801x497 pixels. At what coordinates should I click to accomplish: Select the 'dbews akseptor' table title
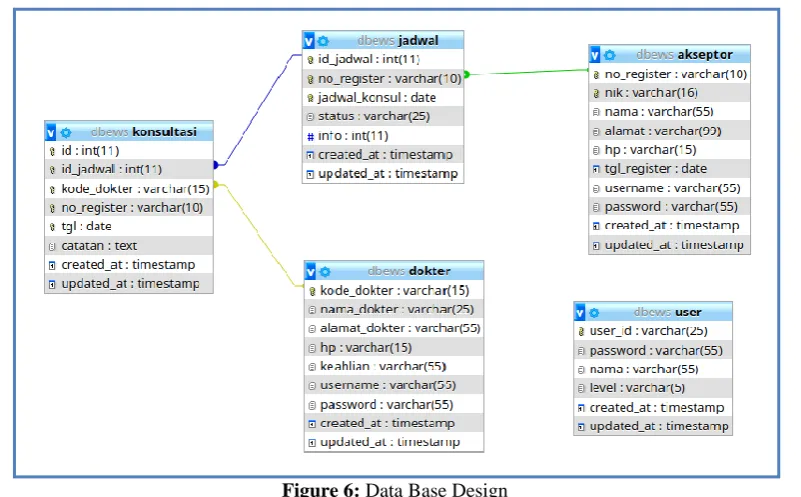tap(685, 55)
